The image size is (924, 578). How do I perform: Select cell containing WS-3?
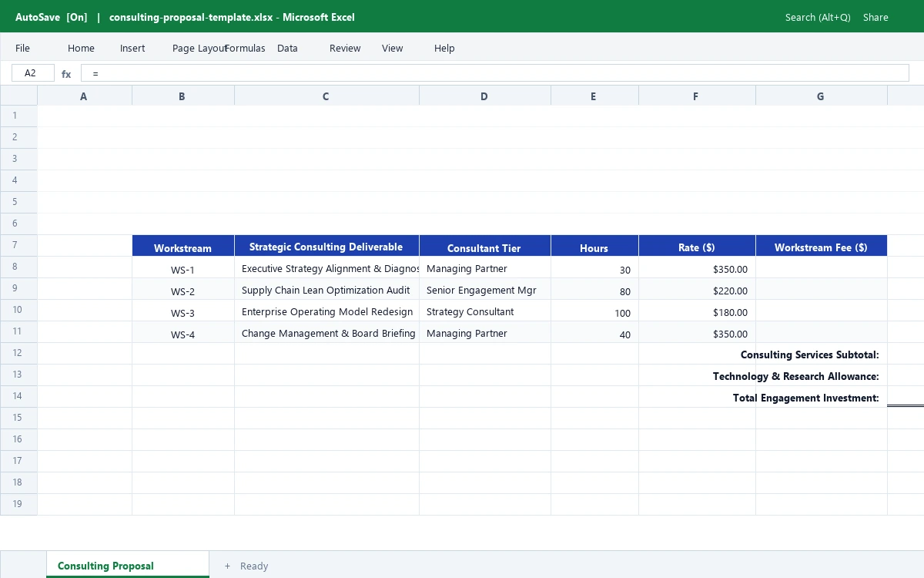[x=183, y=311]
